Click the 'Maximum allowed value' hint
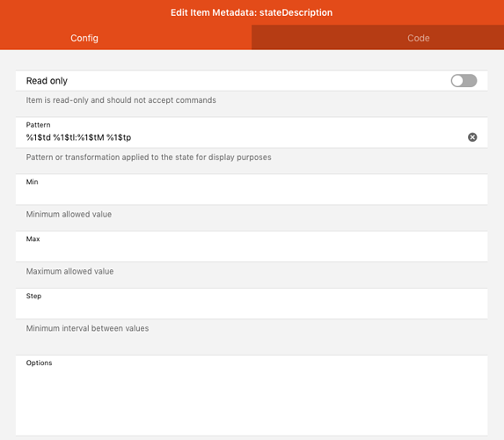The width and height of the screenshot is (504, 440). click(69, 271)
